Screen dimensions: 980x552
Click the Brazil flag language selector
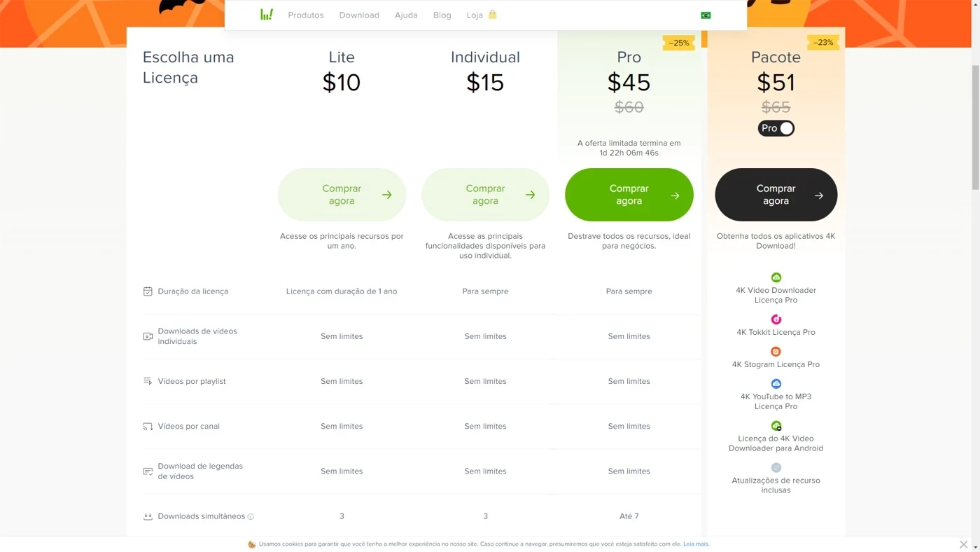(x=706, y=15)
